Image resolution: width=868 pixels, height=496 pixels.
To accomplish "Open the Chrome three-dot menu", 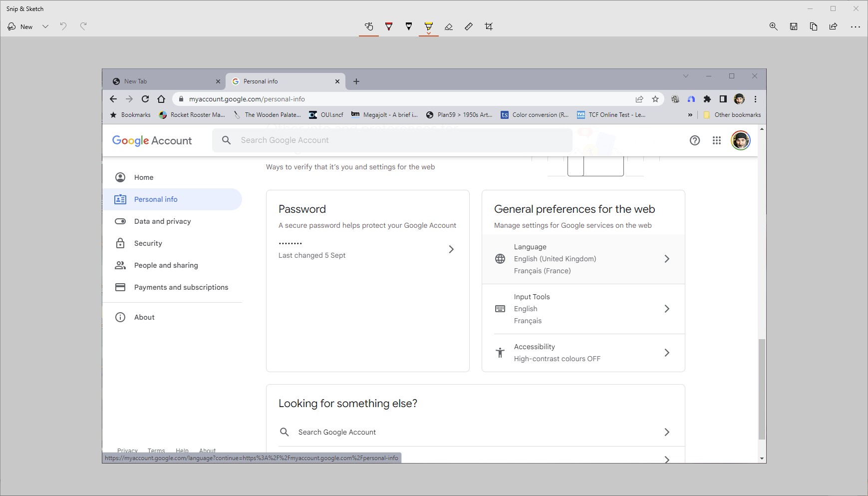I will [756, 99].
